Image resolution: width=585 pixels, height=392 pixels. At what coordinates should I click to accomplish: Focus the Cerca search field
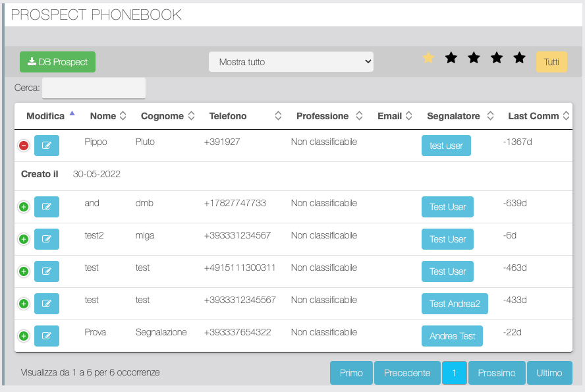[x=94, y=88]
